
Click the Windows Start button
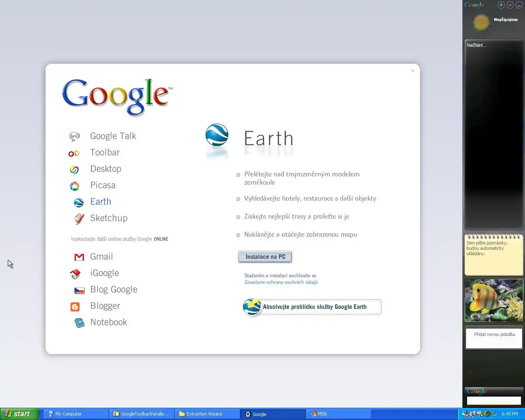pyautogui.click(x=20, y=414)
